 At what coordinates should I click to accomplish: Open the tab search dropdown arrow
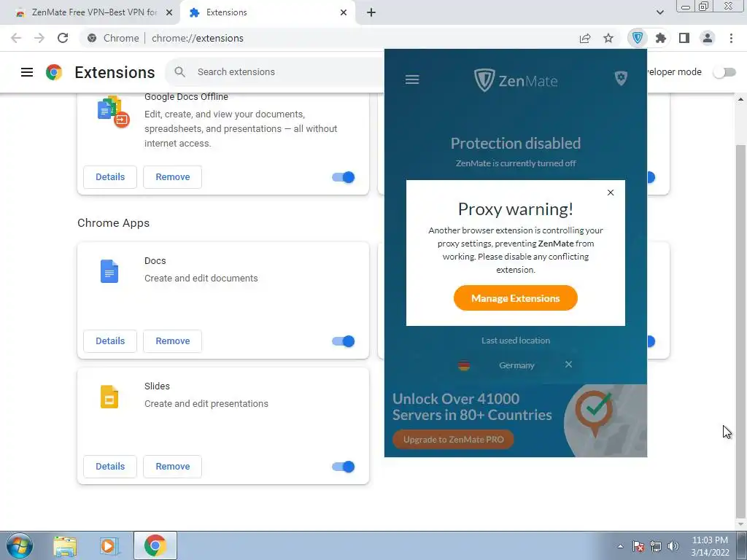coord(659,12)
